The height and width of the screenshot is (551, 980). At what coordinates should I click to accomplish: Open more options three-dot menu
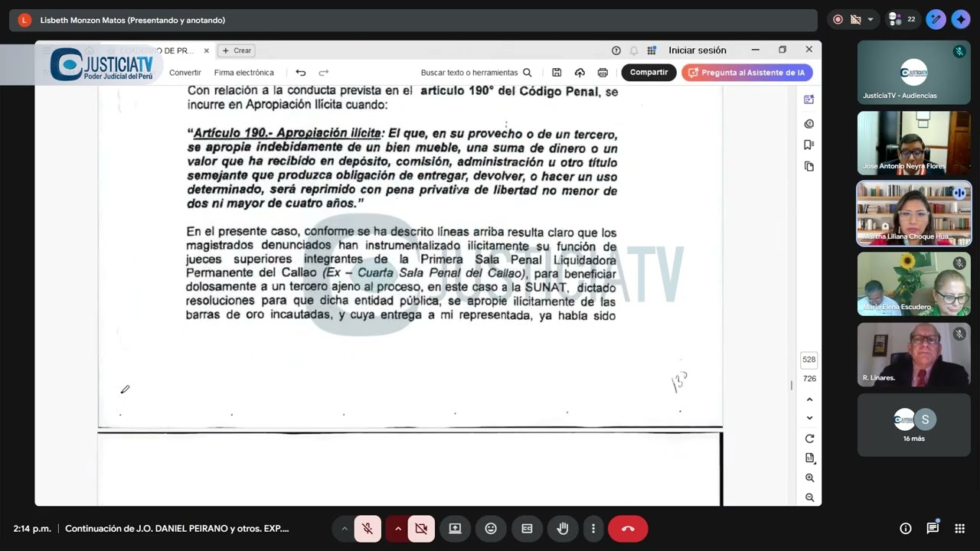(593, 528)
